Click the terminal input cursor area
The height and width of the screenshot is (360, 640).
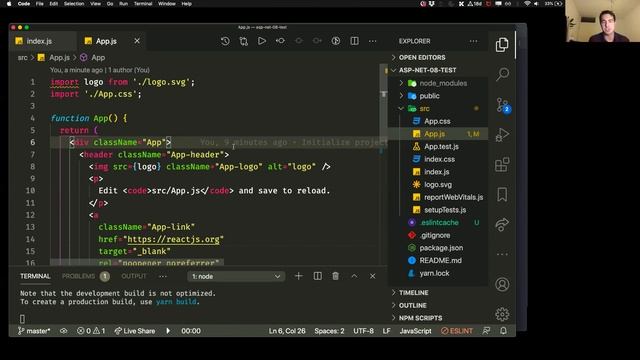coord(22,319)
